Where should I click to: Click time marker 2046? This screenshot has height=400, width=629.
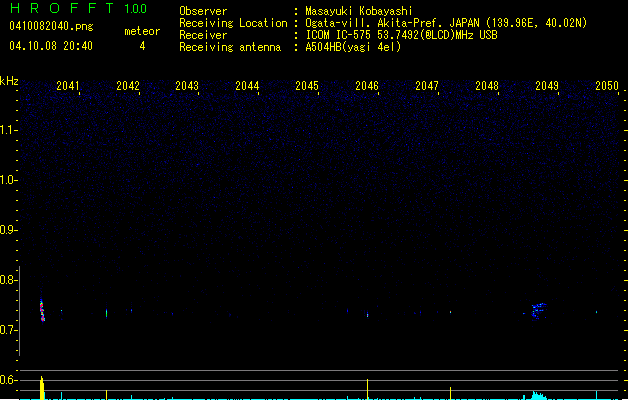[367, 86]
